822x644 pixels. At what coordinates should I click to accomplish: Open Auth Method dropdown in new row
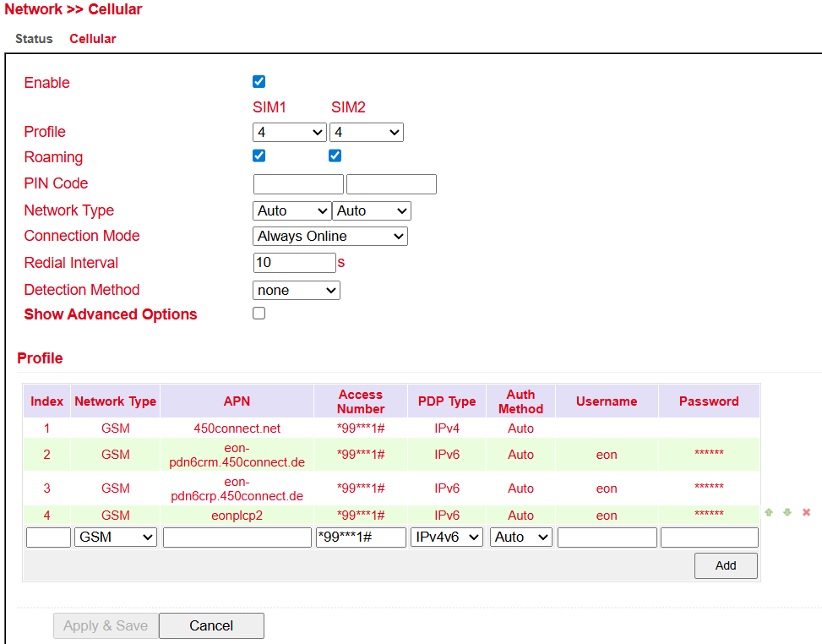[x=520, y=538]
